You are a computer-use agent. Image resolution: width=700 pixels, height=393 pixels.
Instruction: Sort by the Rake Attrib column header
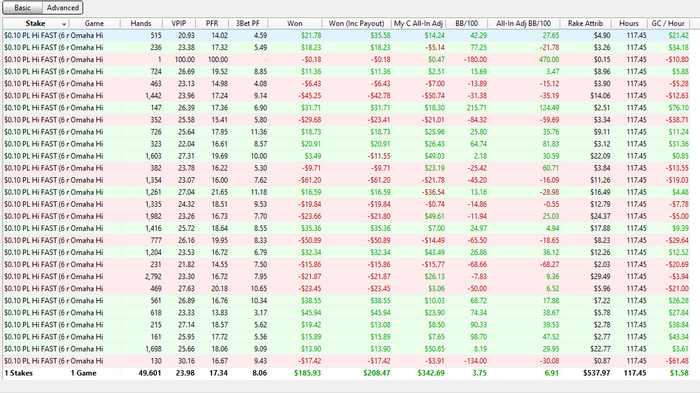click(x=585, y=23)
